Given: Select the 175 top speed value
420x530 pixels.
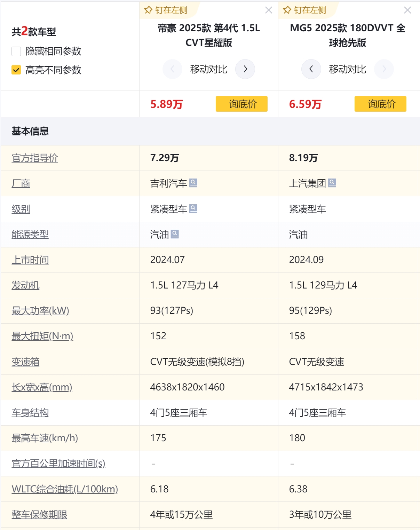Looking at the screenshot, I should [x=158, y=438].
